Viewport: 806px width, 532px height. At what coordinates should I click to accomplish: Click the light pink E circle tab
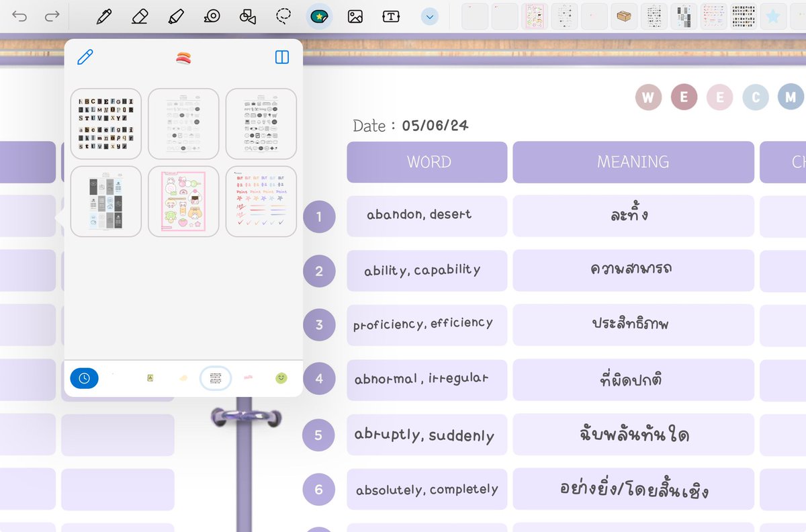point(720,97)
